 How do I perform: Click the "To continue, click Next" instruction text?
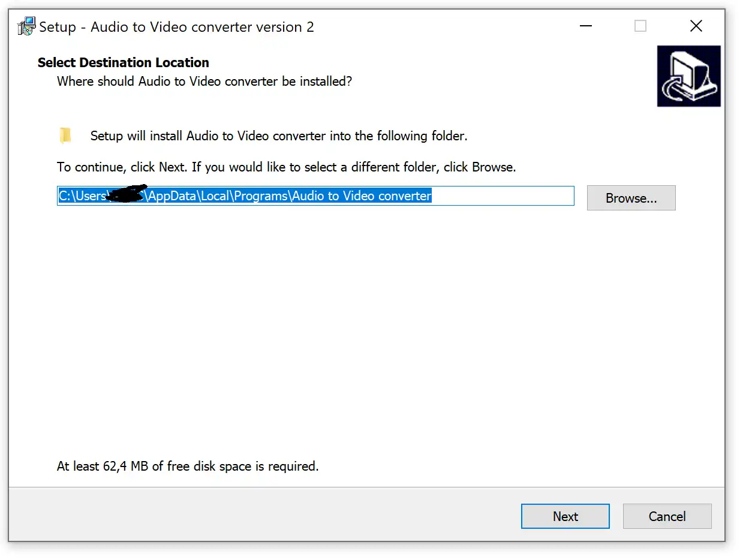point(286,167)
